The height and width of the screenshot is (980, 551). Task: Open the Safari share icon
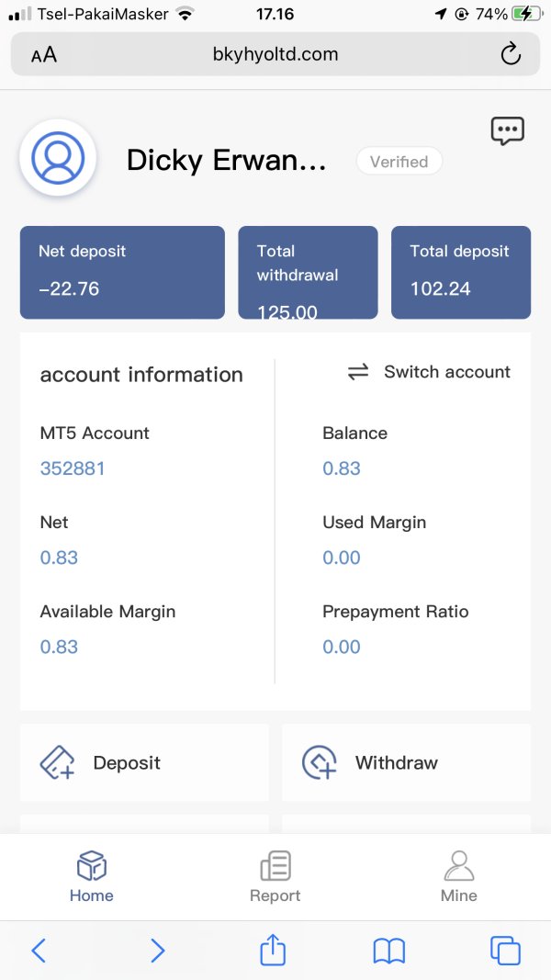[273, 950]
